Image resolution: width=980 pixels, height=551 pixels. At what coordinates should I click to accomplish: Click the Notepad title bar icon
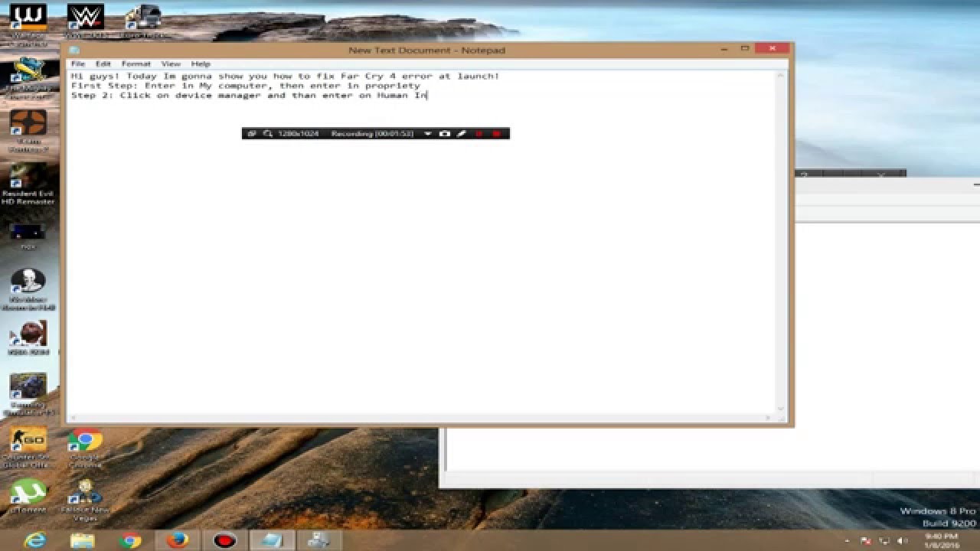tap(74, 51)
